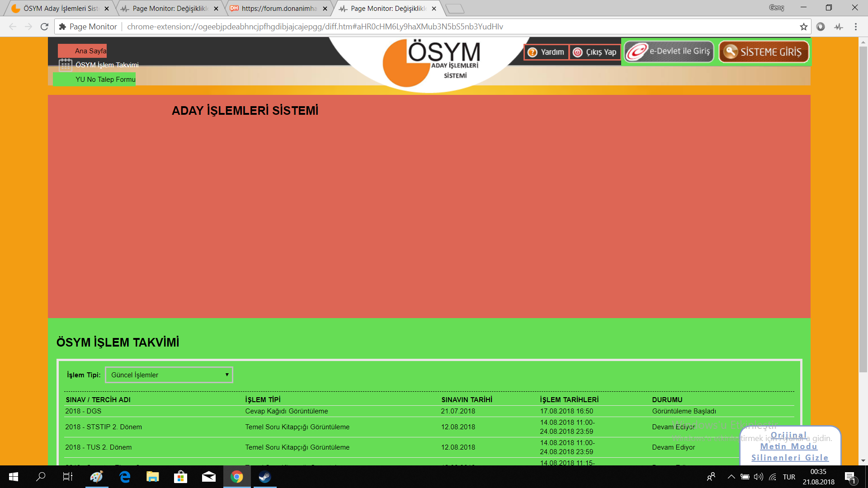Click the SINAV / TERCİH ADI column header

[x=98, y=400]
